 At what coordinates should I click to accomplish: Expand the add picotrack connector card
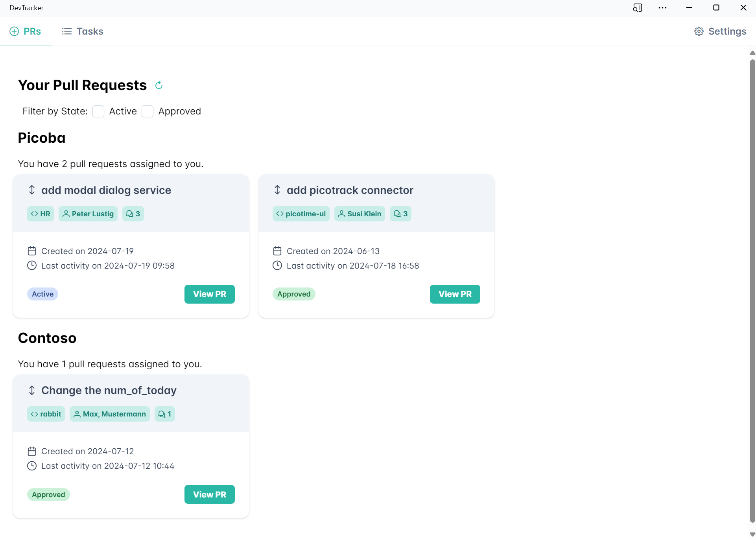coord(277,190)
